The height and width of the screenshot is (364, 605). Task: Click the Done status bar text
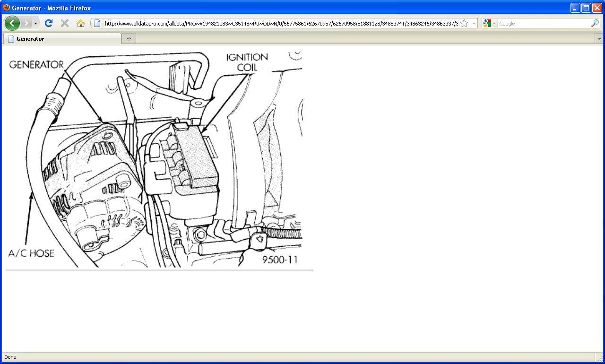(10, 357)
